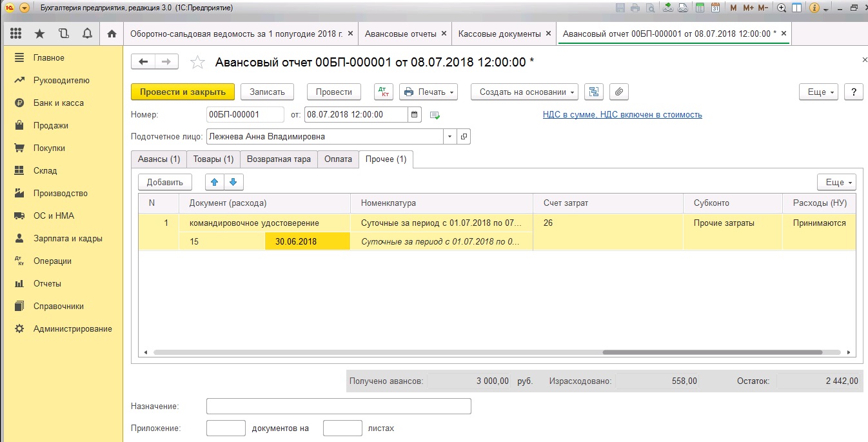868x442 pixels.
Task: Click Провести и закрыть button
Action: 182,92
